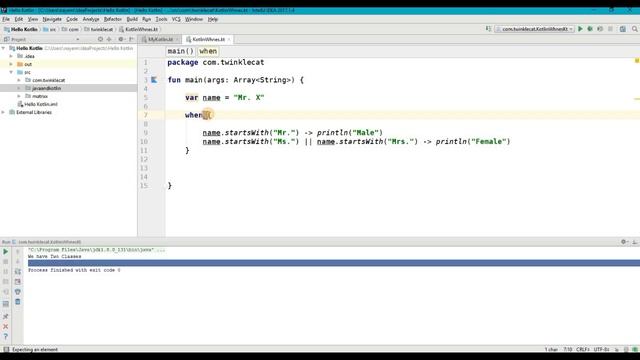This screenshot has height=360, width=640.
Task: Toggle soft-wrap in Run console
Action: [x=18, y=271]
